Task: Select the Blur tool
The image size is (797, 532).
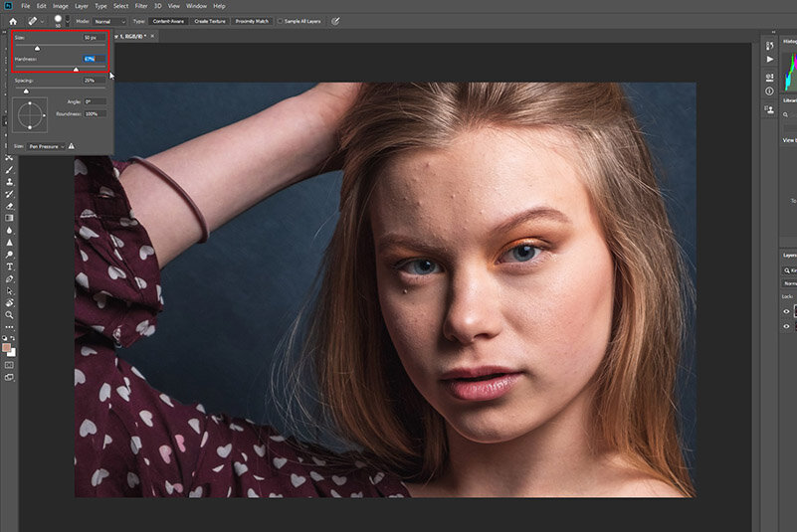Action: click(9, 230)
